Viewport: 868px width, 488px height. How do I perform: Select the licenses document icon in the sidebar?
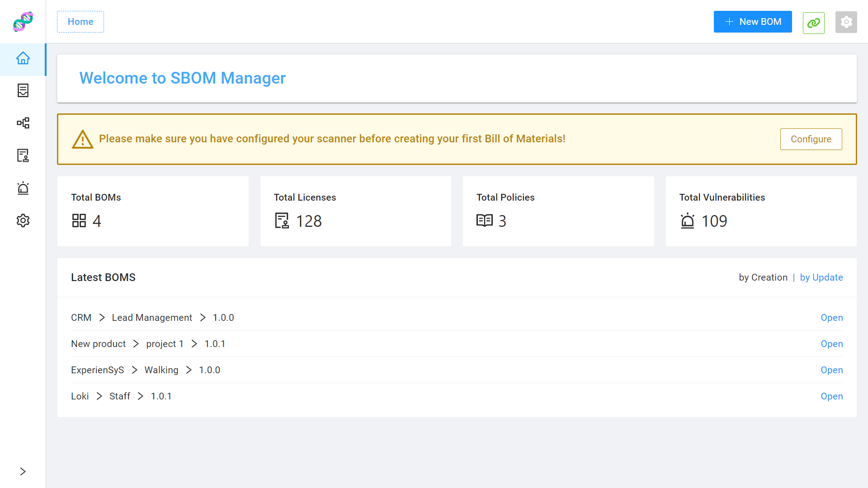pos(23,155)
